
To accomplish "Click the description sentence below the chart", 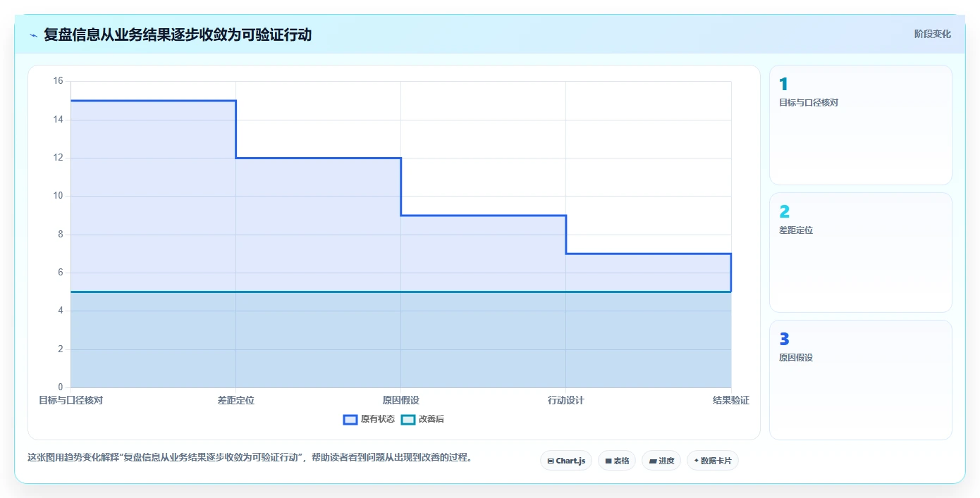I will click(x=250, y=457).
